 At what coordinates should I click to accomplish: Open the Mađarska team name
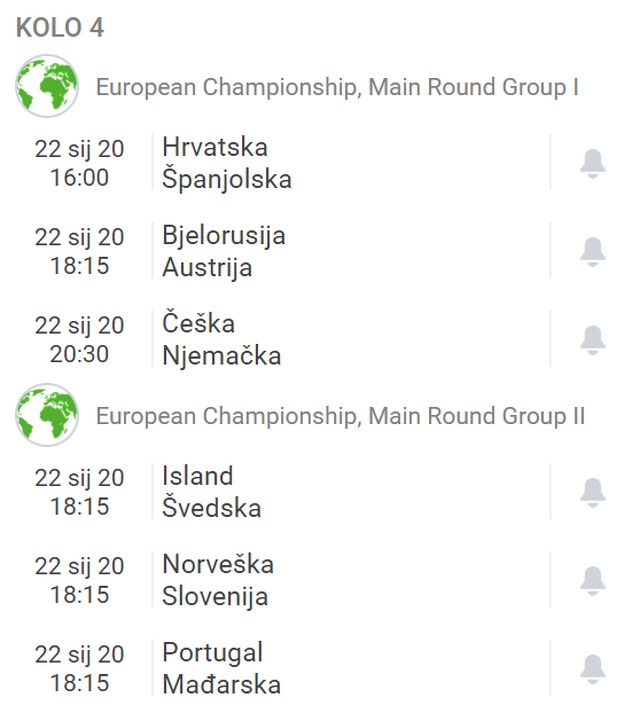coord(221,685)
